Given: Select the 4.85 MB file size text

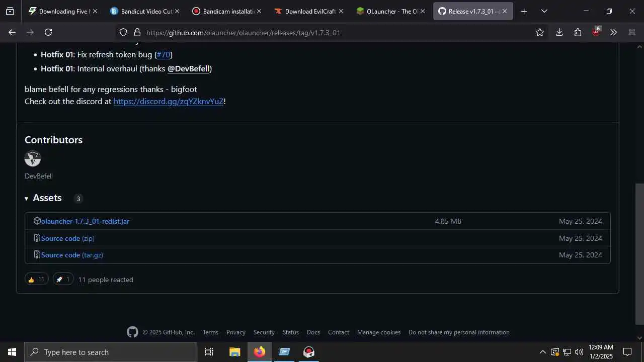Looking at the screenshot, I should [x=448, y=221].
